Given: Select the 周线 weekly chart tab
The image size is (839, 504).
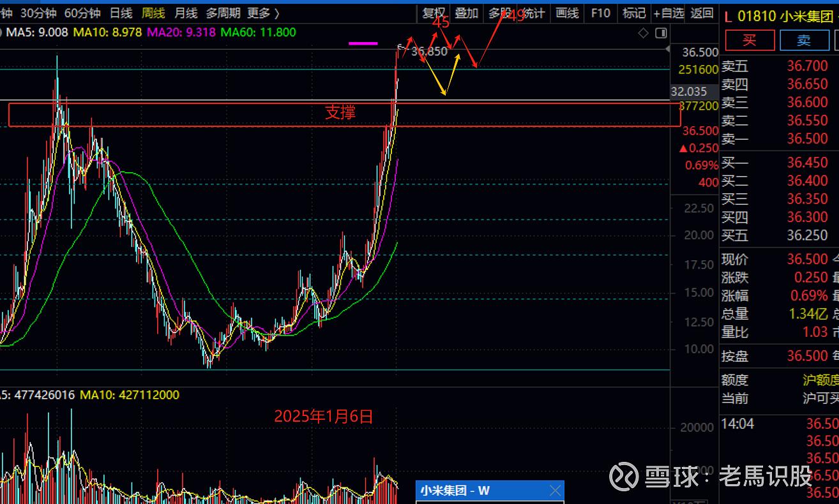Looking at the screenshot, I should click(x=153, y=13).
